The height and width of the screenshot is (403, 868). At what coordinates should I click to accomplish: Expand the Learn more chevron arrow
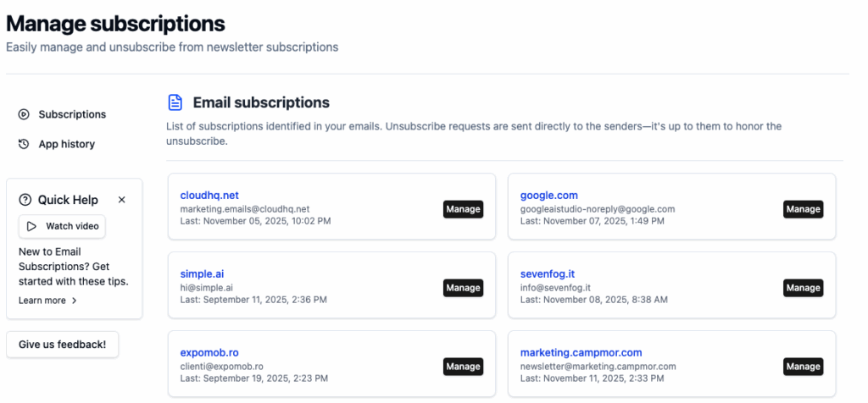tap(75, 301)
